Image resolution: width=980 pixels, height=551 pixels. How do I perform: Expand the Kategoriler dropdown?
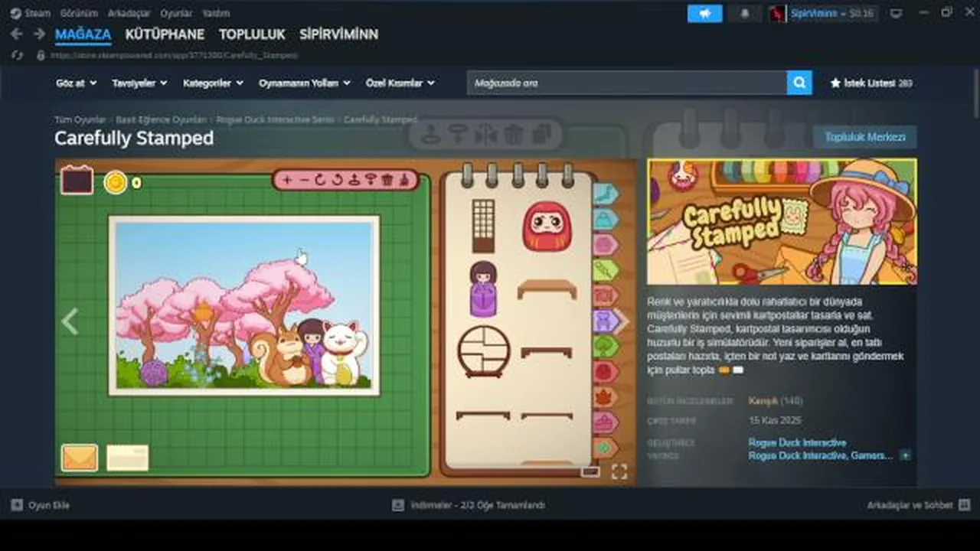(x=213, y=83)
